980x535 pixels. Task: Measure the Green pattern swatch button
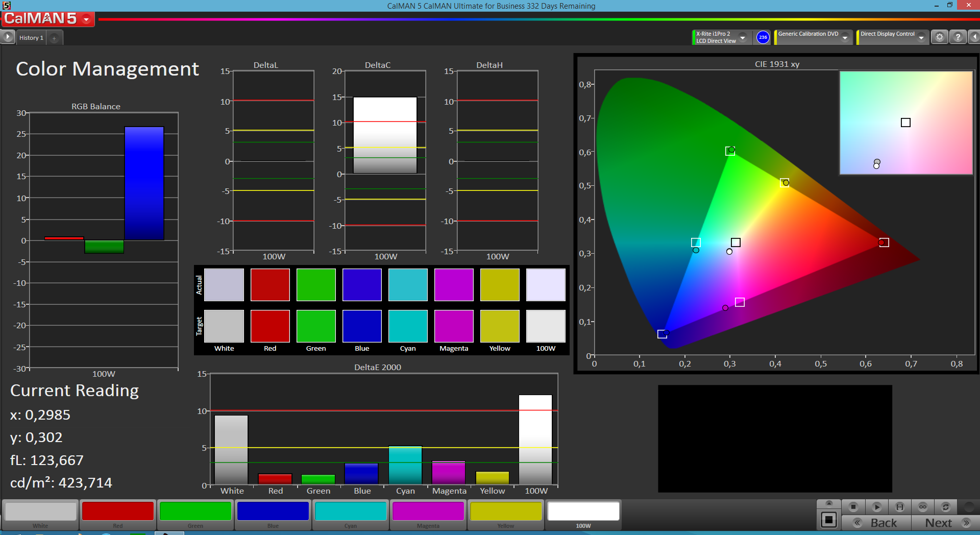click(x=195, y=515)
